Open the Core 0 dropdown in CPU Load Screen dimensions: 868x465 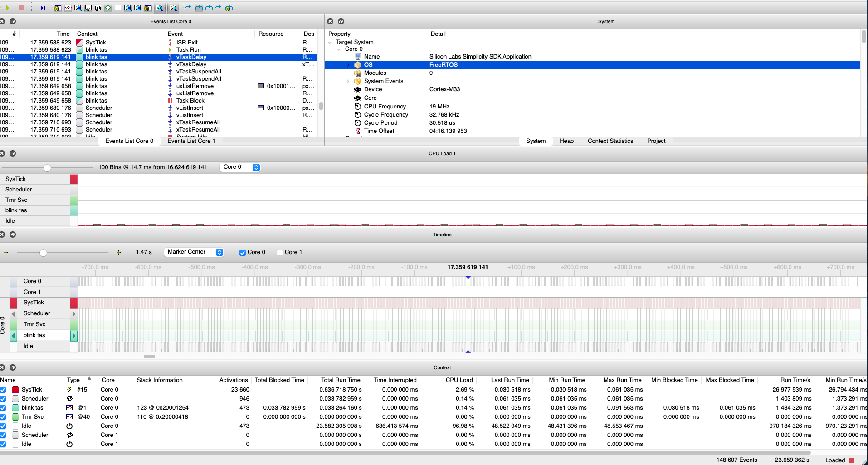point(240,167)
